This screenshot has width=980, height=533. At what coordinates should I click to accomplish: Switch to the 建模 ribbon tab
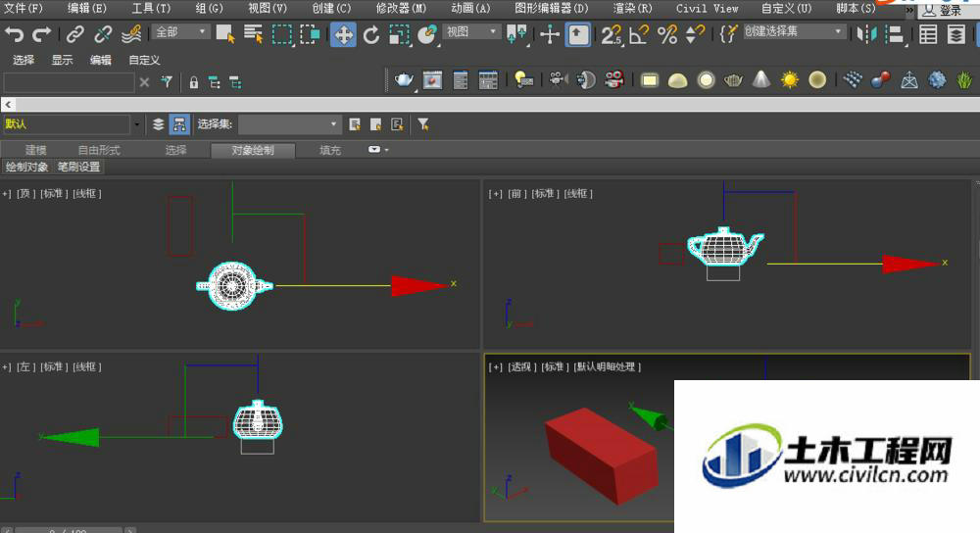click(x=36, y=150)
